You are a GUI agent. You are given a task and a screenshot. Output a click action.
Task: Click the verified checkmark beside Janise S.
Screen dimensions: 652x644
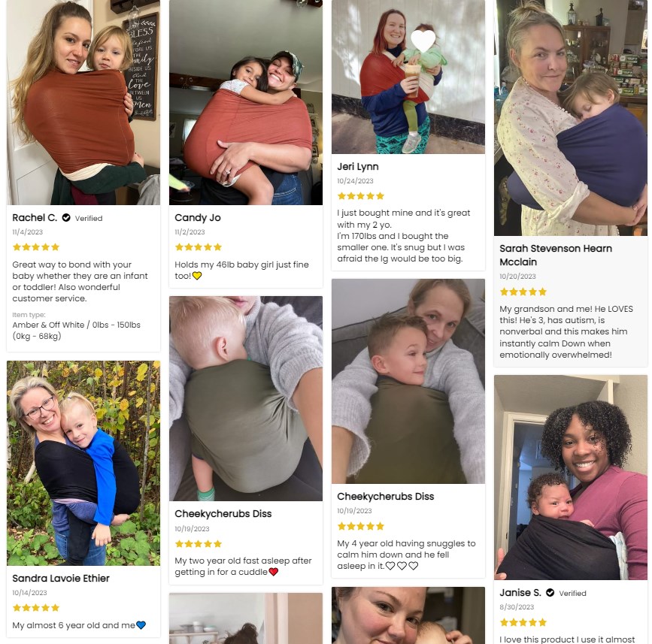point(550,592)
